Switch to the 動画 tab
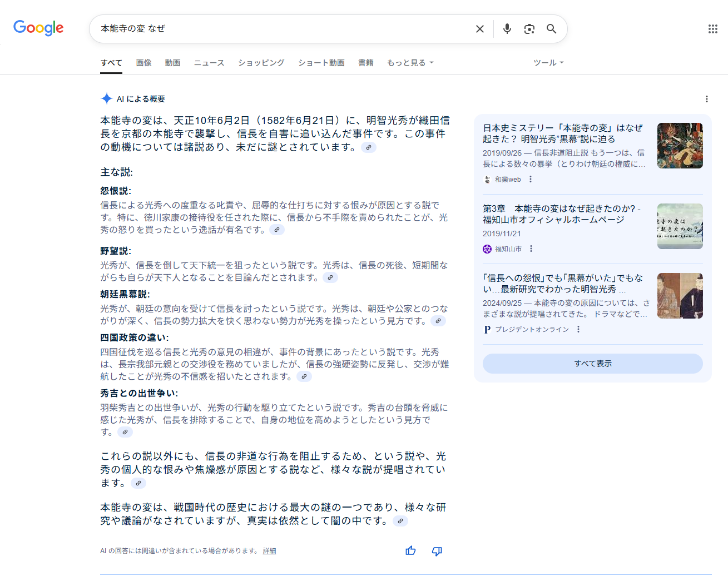The width and height of the screenshot is (728, 581). 172,63
